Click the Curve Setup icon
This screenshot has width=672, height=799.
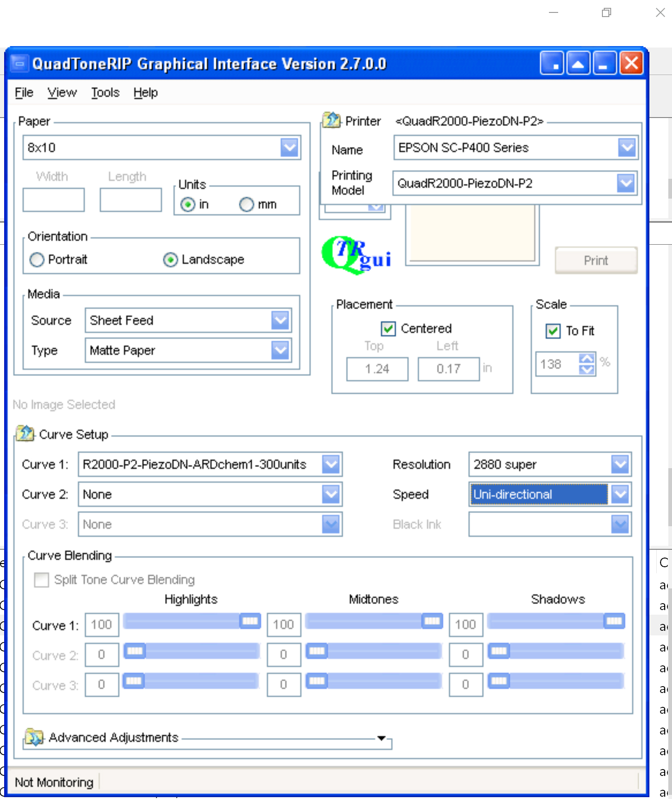25,434
